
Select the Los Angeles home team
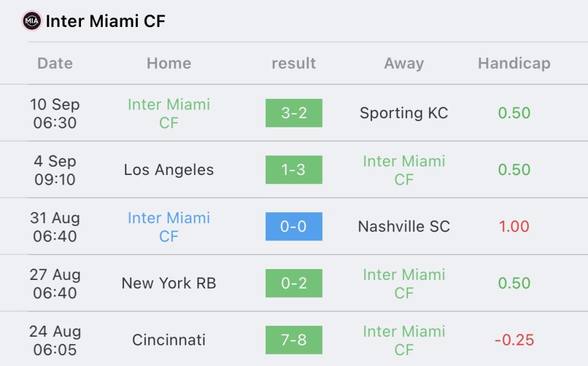tap(169, 170)
